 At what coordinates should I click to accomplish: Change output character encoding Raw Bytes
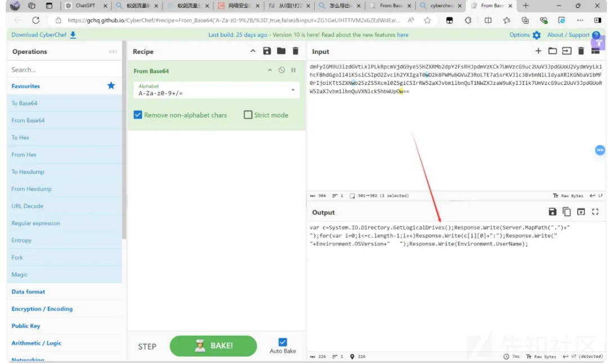[541, 356]
